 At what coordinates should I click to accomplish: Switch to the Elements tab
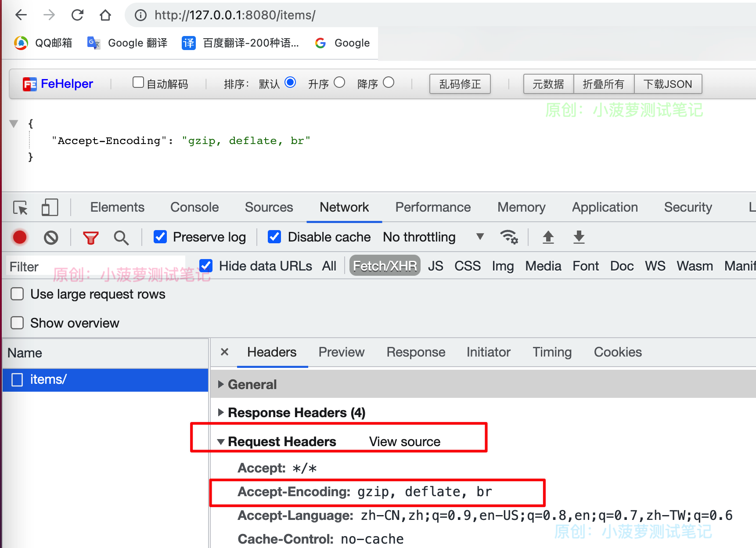pyautogui.click(x=117, y=207)
